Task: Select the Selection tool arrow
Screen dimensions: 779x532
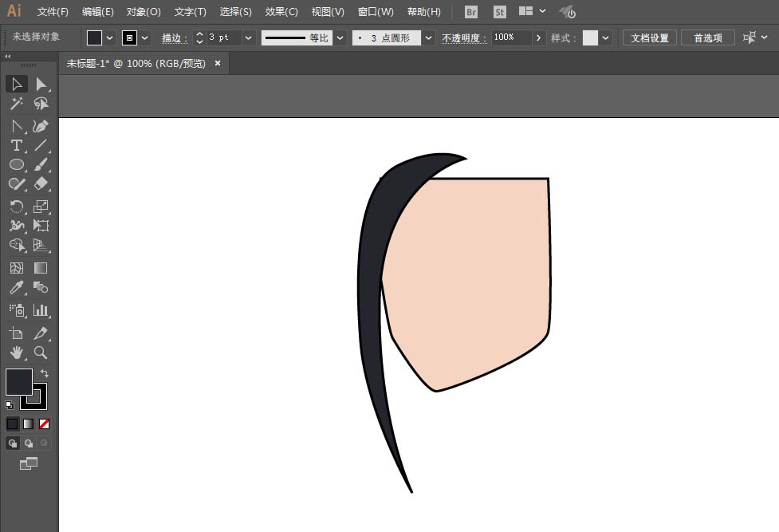Action: [16, 85]
